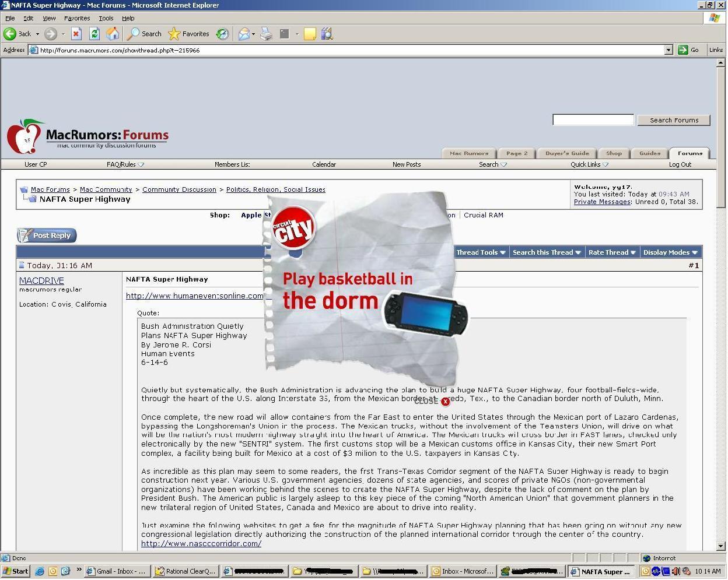
Task: Open Favorites star icon
Action: pos(174,34)
